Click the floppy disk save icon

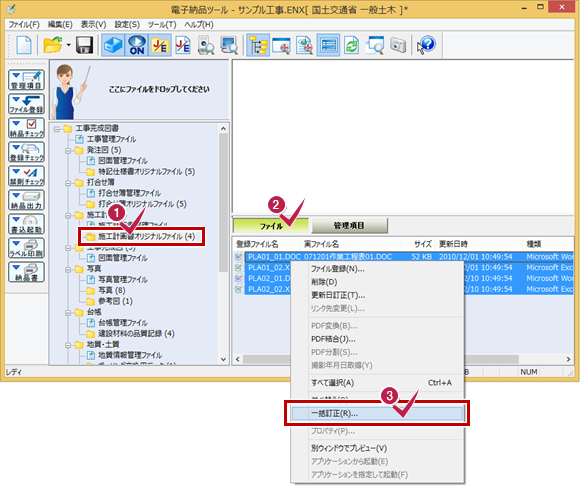tap(84, 45)
